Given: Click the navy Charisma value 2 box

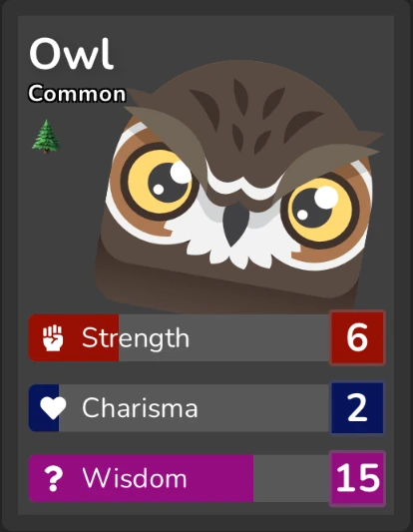Looking at the screenshot, I should tap(357, 408).
